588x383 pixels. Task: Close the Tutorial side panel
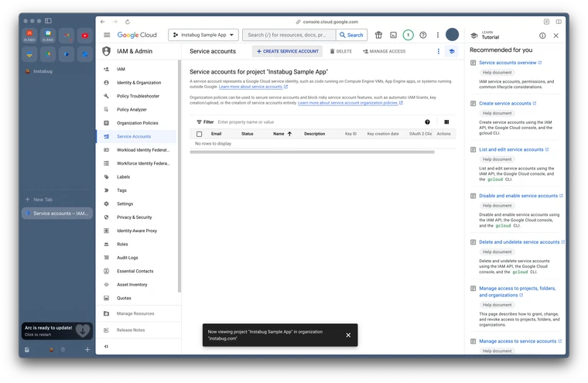tap(556, 36)
